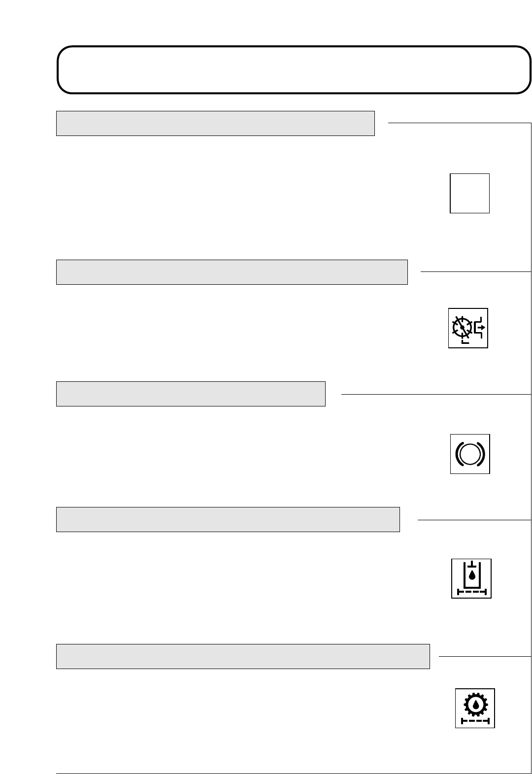Click the gray header bar above the cylinder icon

[228, 519]
